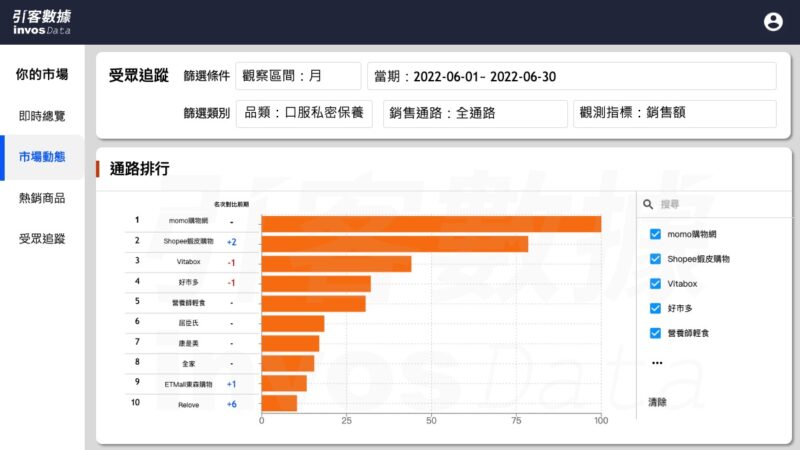Open the 品類 category dropdown

(x=308, y=114)
